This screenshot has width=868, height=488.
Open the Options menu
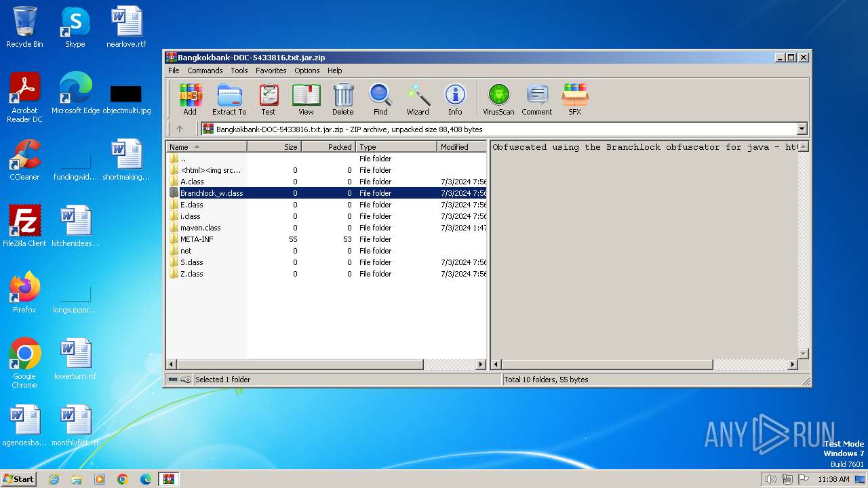point(307,70)
